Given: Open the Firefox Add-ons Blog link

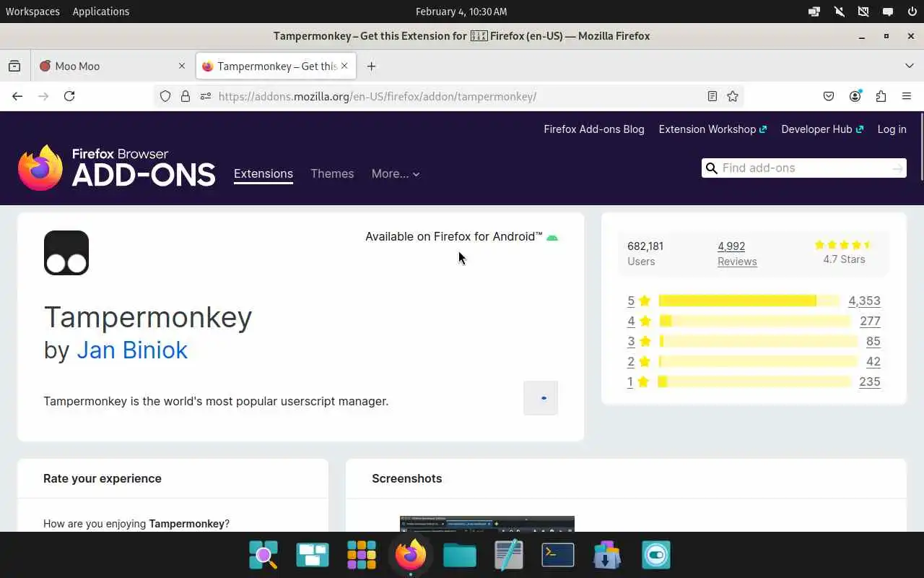Looking at the screenshot, I should tap(594, 129).
